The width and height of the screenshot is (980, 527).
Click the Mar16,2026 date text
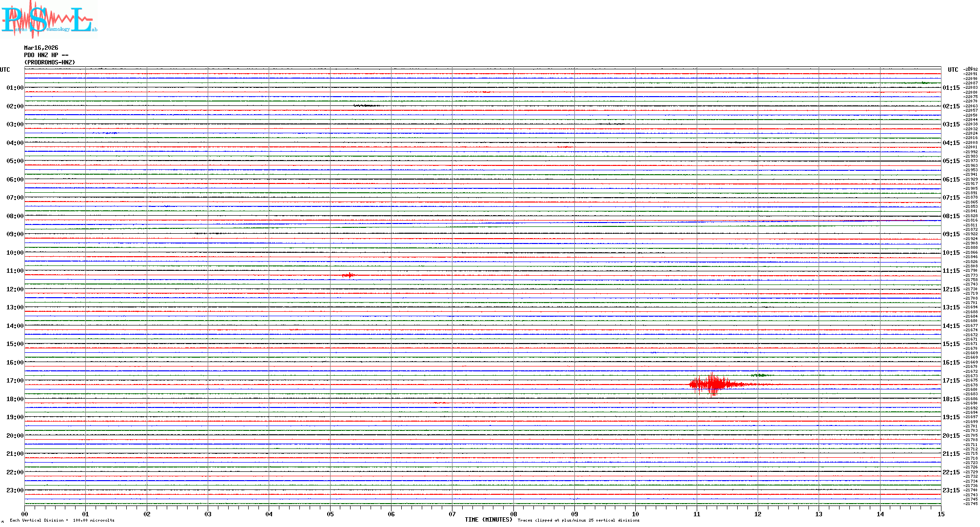click(x=41, y=48)
